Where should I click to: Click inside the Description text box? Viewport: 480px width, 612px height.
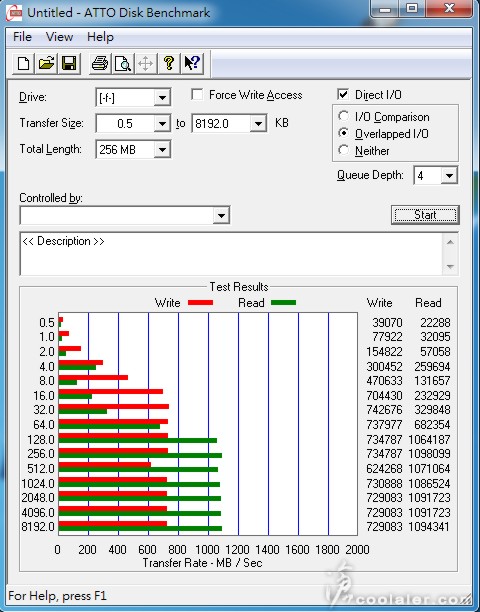point(232,254)
